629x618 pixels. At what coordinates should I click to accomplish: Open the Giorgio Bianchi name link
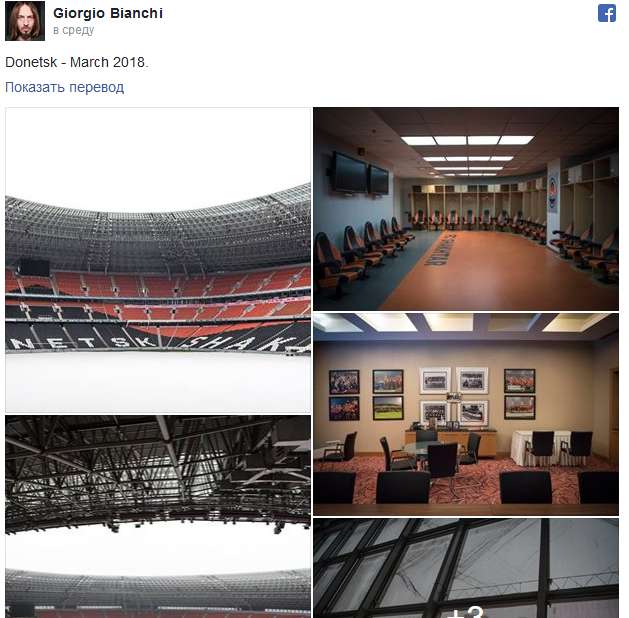click(108, 13)
